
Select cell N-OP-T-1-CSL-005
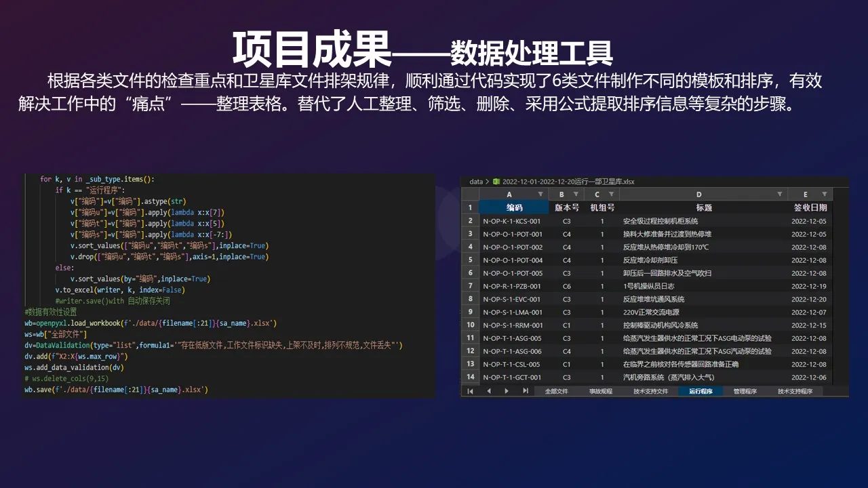(x=514, y=364)
